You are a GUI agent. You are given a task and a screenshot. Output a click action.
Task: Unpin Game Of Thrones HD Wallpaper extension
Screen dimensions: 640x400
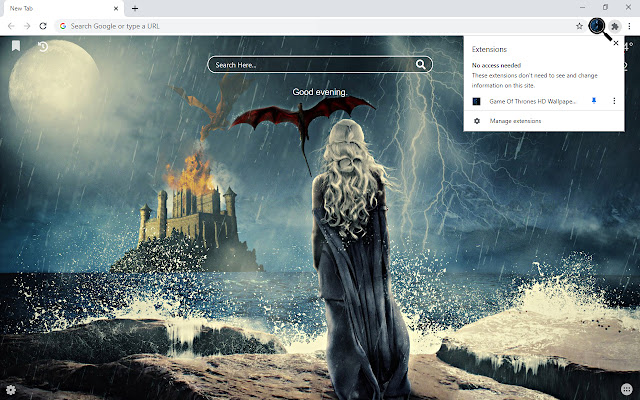click(594, 101)
